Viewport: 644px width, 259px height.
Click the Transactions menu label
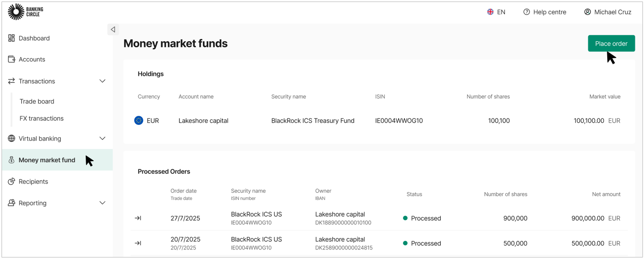click(37, 81)
